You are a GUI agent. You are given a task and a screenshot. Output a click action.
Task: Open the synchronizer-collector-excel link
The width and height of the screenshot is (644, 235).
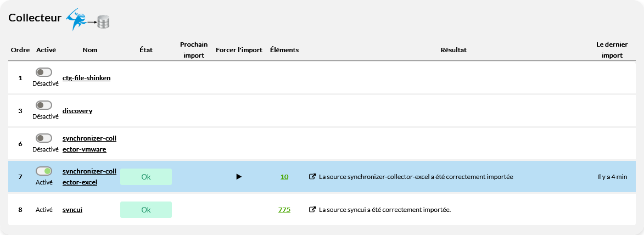click(89, 177)
